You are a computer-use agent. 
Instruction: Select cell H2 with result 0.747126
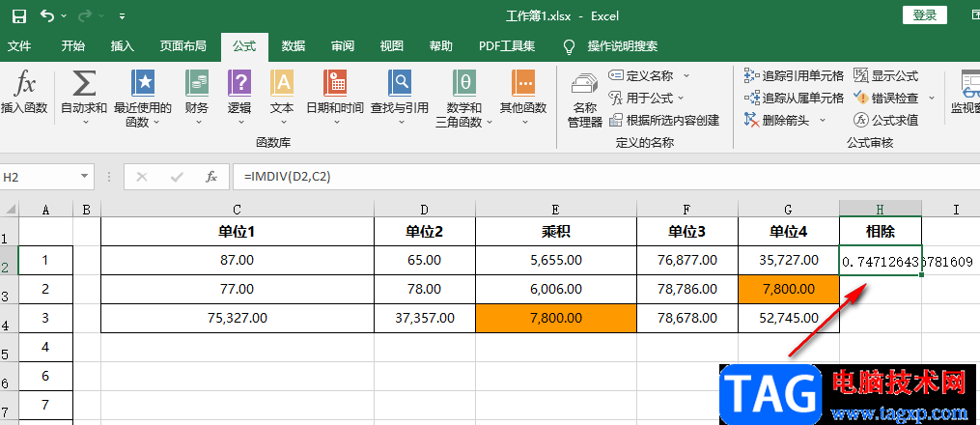point(880,261)
